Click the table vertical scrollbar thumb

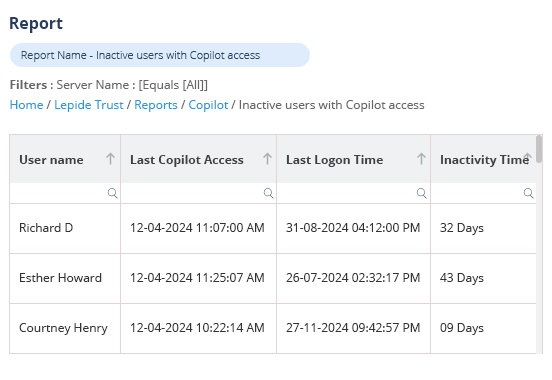[539, 149]
